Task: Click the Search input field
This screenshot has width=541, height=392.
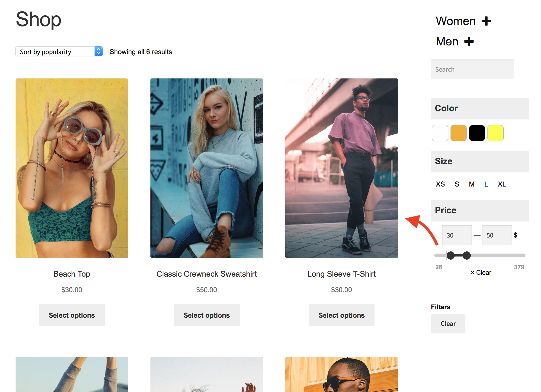Action: [x=472, y=69]
